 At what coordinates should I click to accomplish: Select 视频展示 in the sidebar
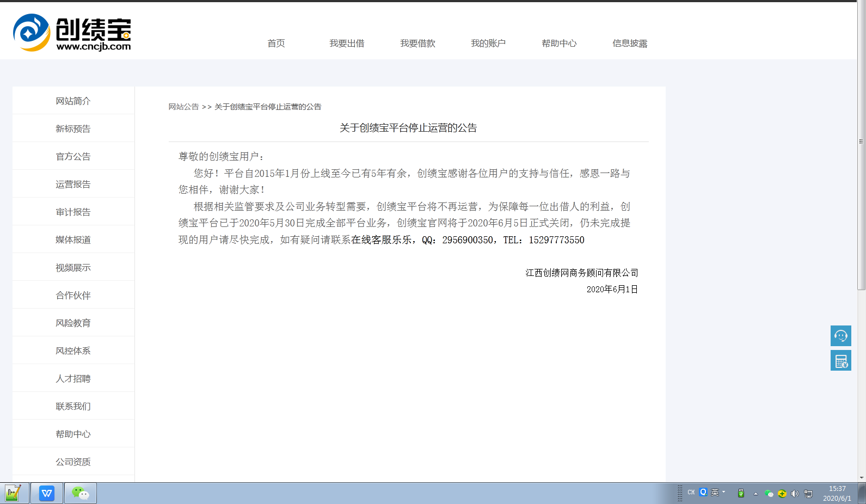(x=73, y=267)
